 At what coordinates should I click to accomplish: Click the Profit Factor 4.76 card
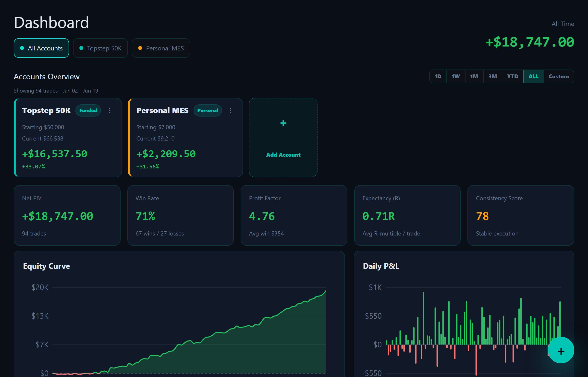pos(294,215)
